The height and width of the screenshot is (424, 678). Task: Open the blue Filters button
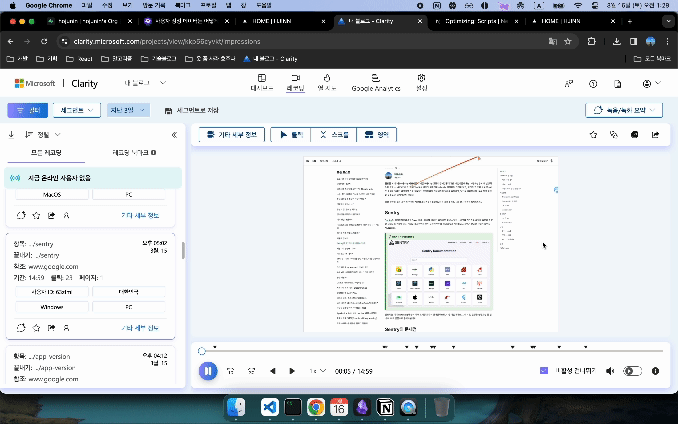click(x=27, y=110)
